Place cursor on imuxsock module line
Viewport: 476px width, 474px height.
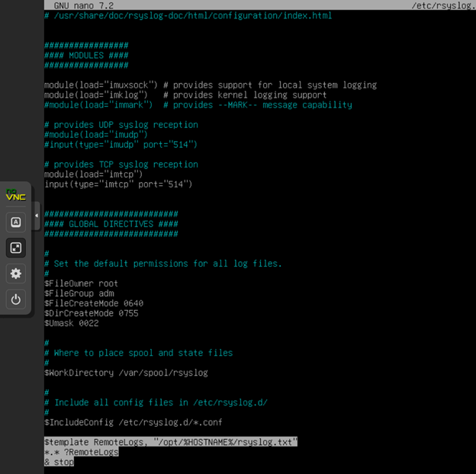tap(210, 85)
